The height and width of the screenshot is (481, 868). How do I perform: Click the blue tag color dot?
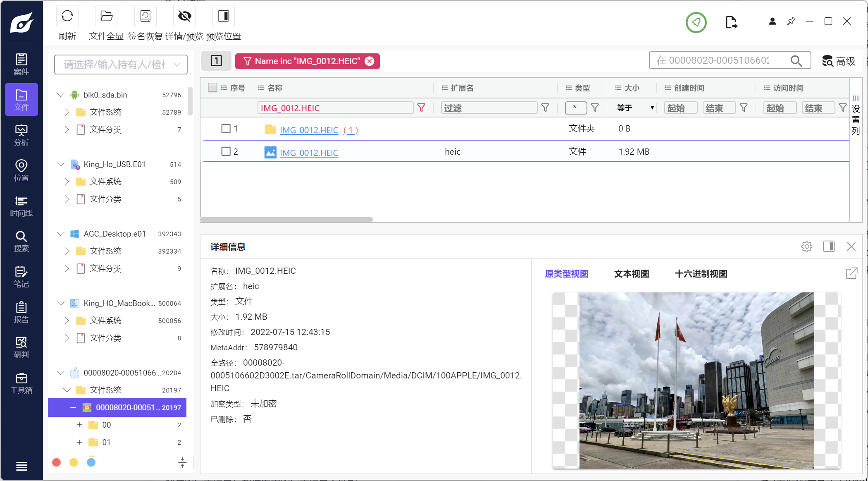point(91,462)
